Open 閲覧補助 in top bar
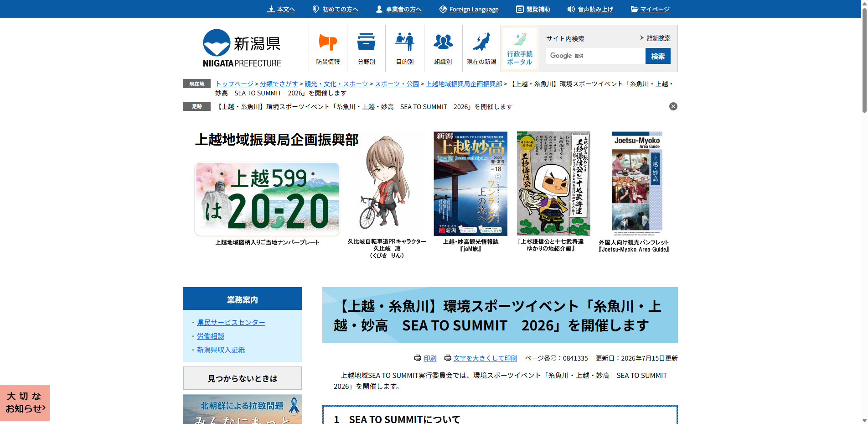Image resolution: width=868 pixels, height=424 pixels. pos(533,9)
